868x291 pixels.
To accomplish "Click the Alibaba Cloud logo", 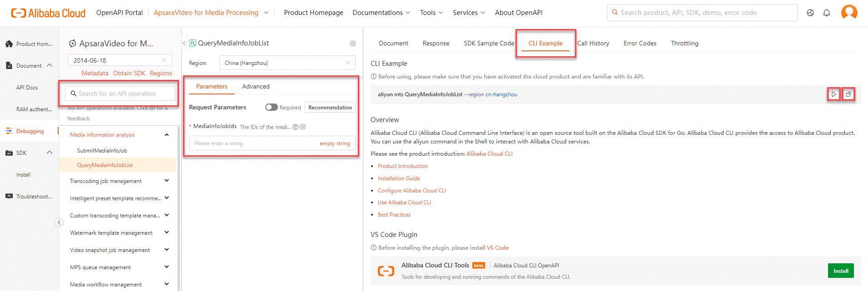I will 48,13.
